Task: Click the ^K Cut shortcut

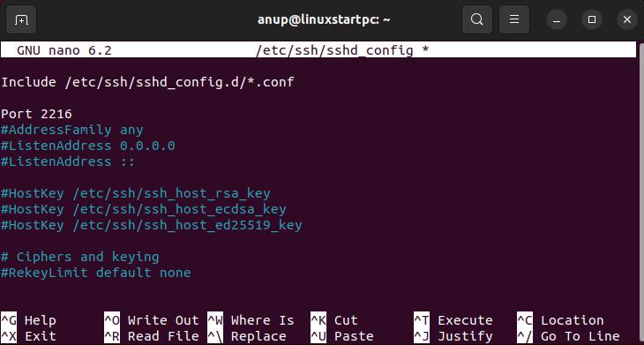Action: pyautogui.click(x=334, y=320)
